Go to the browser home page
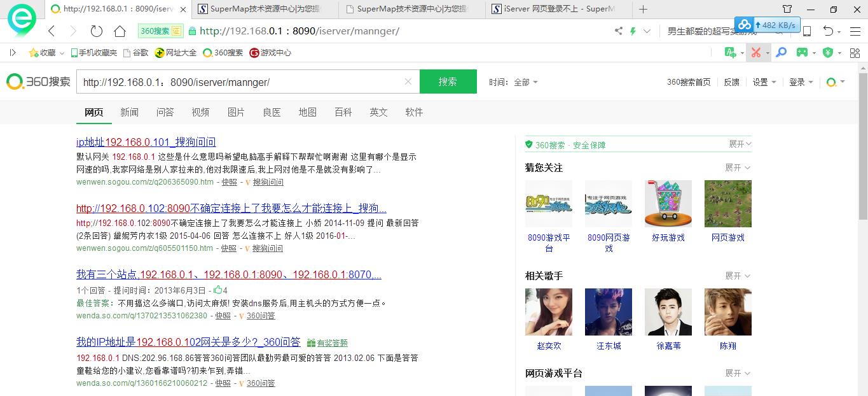 [120, 31]
